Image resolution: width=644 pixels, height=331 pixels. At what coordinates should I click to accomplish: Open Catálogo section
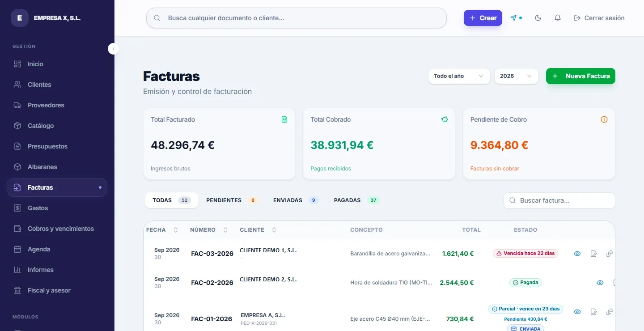tap(57, 126)
